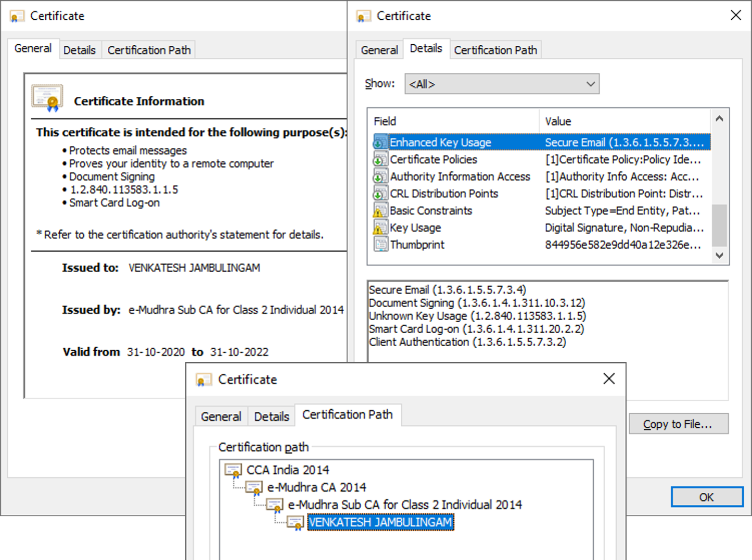Select the Enhanced Key Usage field icon
This screenshot has width=752, height=560.
pyautogui.click(x=380, y=142)
